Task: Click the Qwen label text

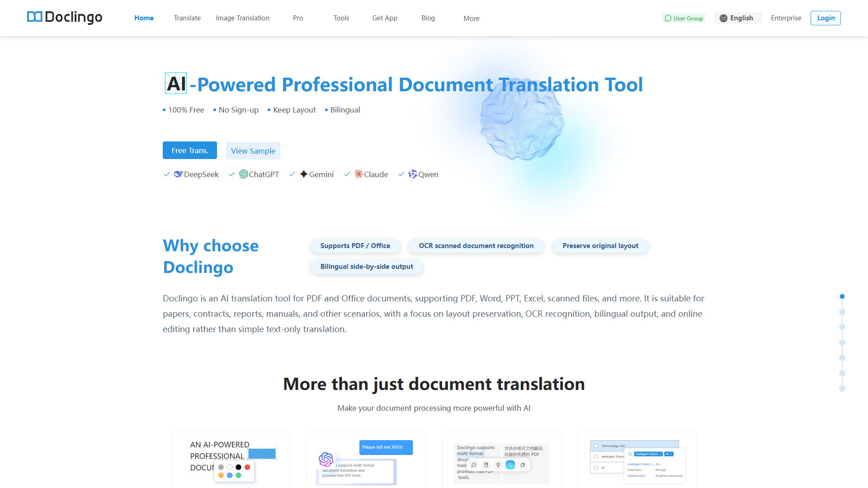Action: 428,174
